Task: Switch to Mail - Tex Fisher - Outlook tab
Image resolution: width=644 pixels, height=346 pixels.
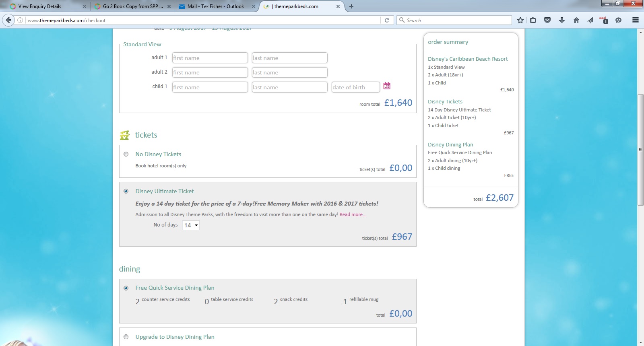Action: [x=217, y=6]
